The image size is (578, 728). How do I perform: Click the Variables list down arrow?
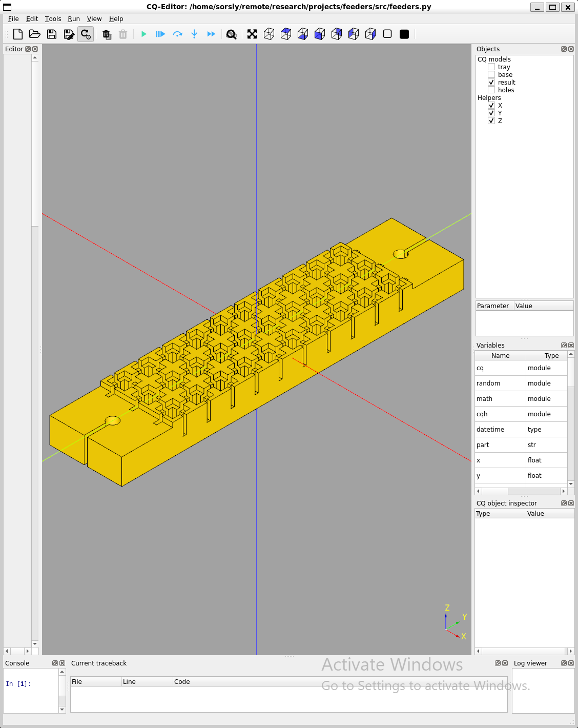coord(571,484)
